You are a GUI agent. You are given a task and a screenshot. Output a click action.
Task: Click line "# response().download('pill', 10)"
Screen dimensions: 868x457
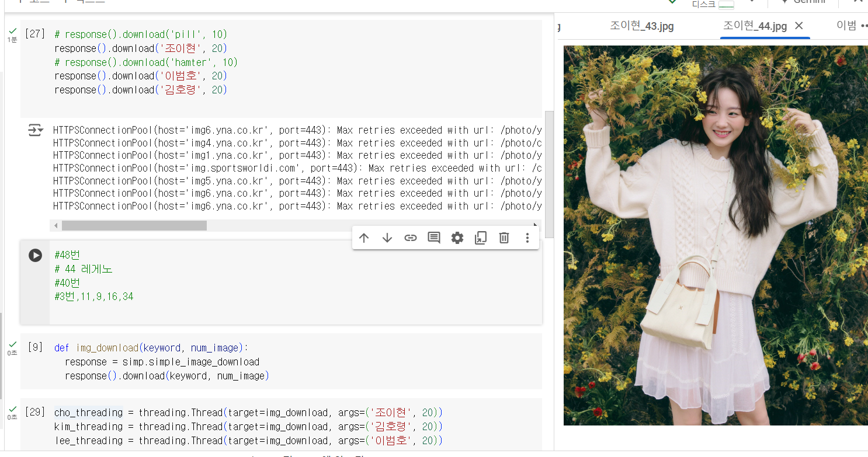point(140,34)
